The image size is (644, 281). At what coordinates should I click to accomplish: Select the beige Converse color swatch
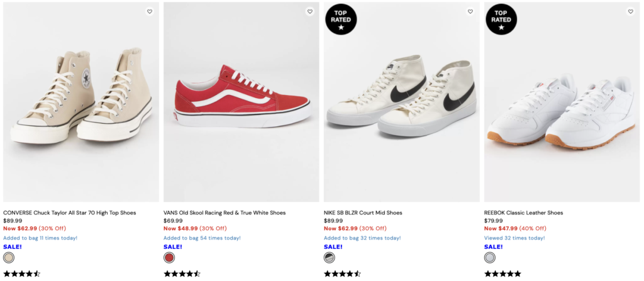point(9,257)
